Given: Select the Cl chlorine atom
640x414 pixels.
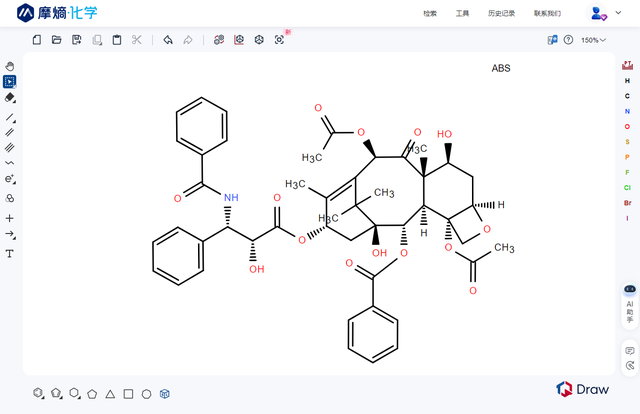Looking at the screenshot, I should tap(627, 187).
